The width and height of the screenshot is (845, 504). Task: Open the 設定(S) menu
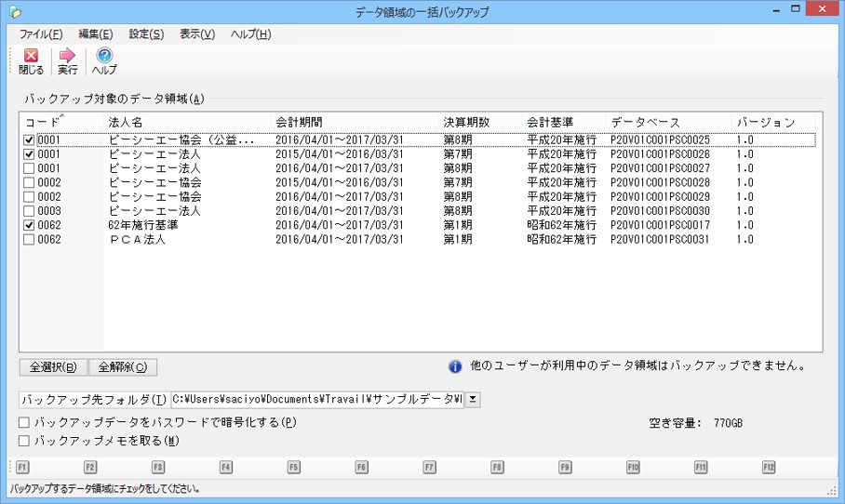tap(146, 34)
